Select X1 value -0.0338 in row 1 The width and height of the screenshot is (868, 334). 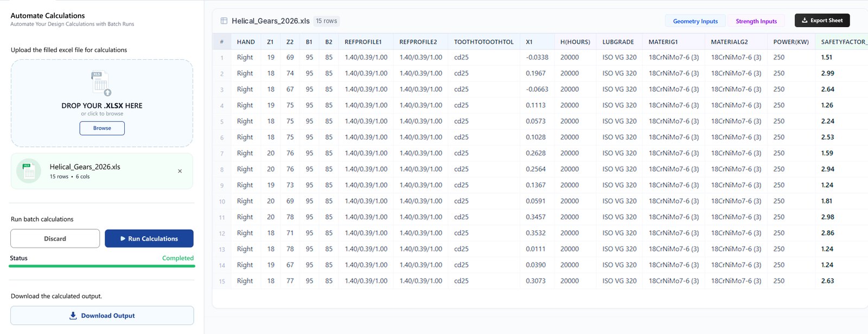537,57
